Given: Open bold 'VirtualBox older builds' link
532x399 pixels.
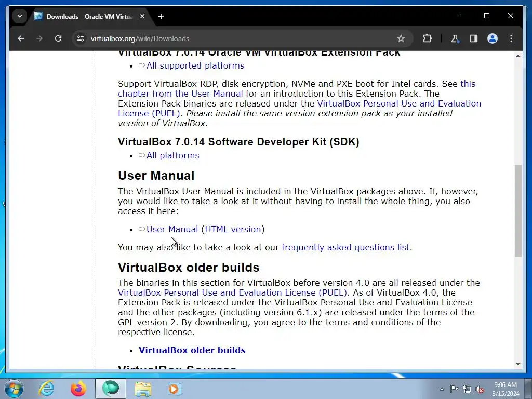Looking at the screenshot, I should [192, 350].
